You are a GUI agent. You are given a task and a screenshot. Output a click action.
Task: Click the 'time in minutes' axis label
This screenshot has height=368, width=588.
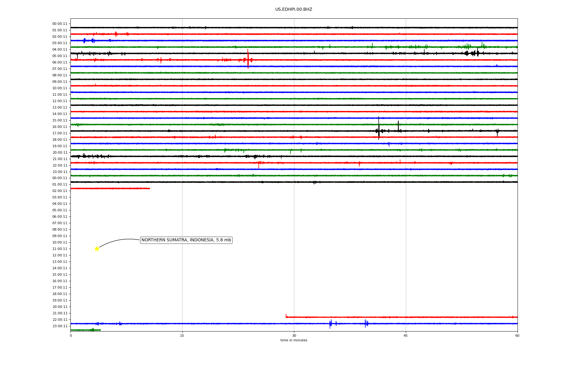294,340
